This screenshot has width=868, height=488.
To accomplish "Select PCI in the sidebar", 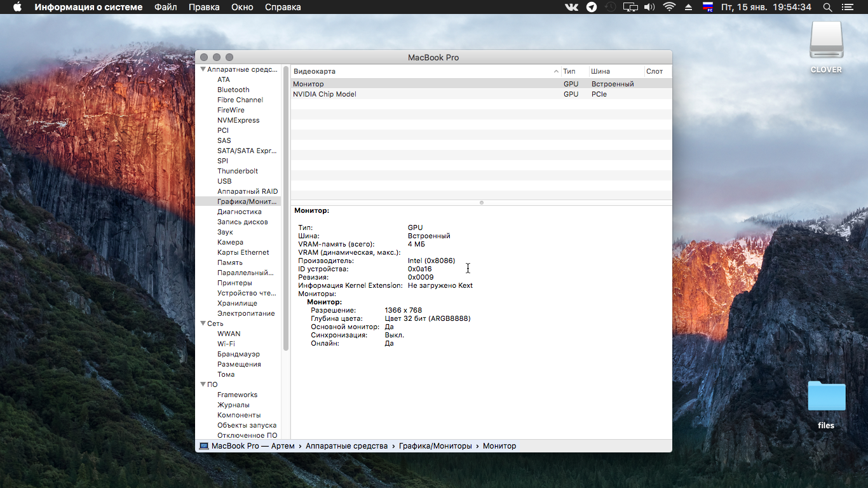I will [x=223, y=130].
